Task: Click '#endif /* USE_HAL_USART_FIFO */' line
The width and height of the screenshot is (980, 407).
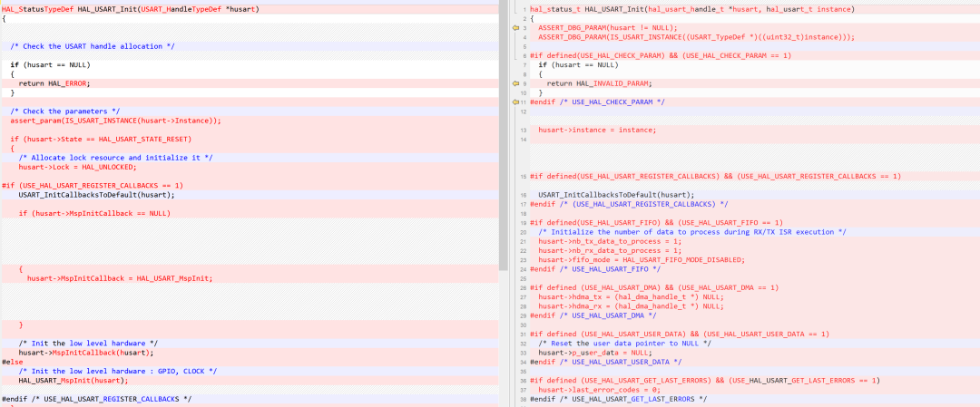Action: coord(595,269)
